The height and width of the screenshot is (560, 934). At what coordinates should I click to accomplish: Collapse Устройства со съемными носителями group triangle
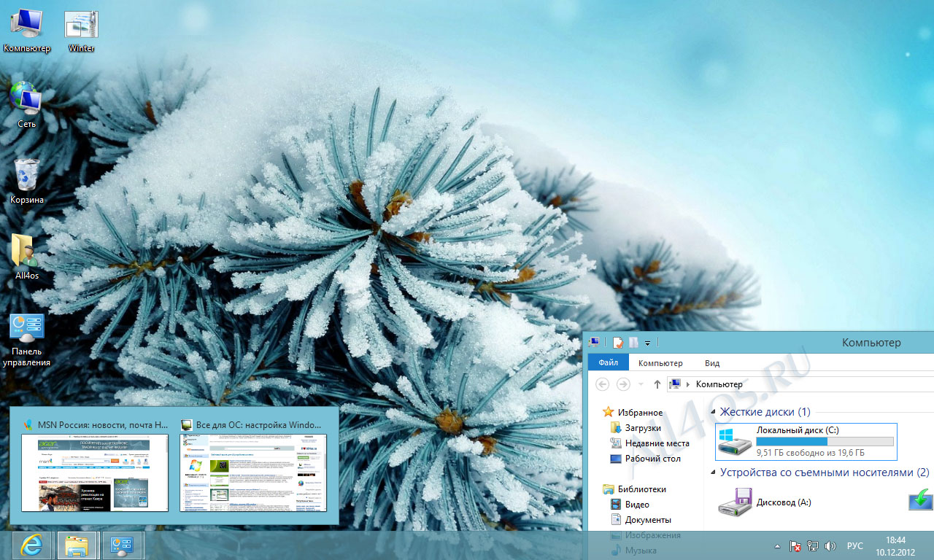tap(714, 473)
